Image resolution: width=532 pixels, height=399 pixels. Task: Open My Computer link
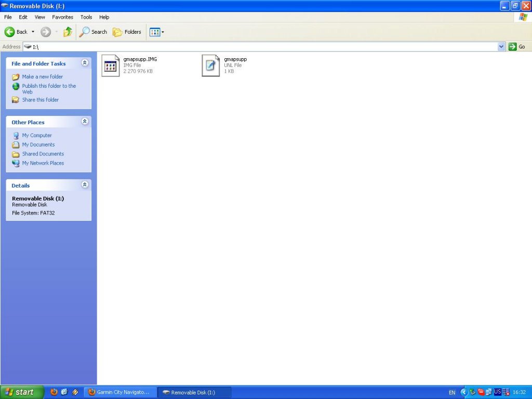37,136
